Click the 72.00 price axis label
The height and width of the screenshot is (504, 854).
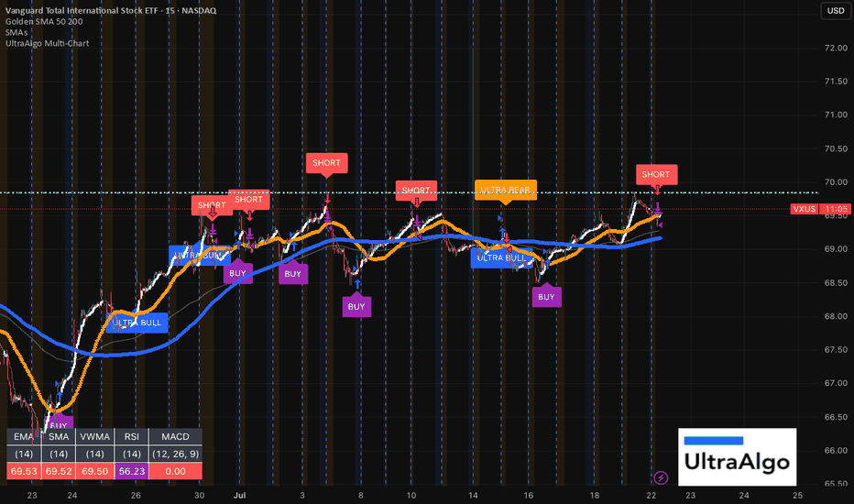click(836, 48)
